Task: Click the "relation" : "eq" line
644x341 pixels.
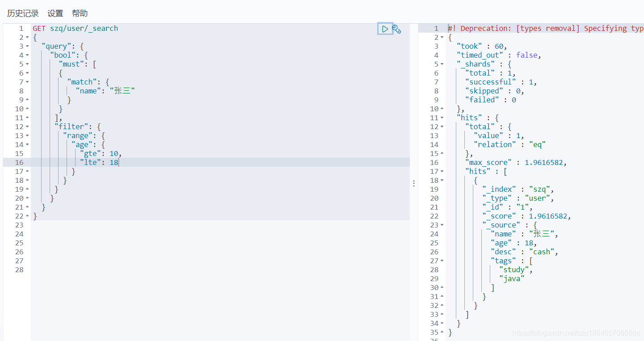Action: coord(510,144)
